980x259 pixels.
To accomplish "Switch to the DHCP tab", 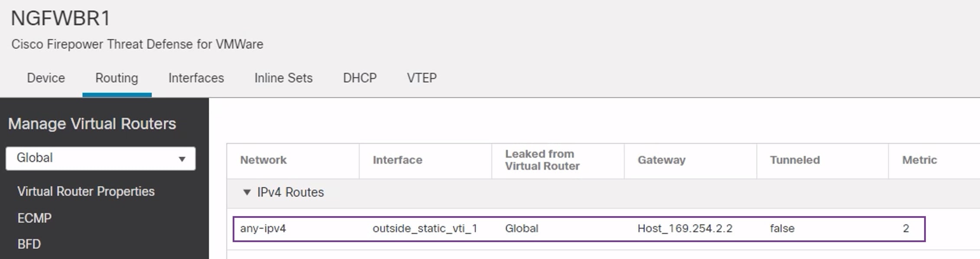I will pos(360,78).
